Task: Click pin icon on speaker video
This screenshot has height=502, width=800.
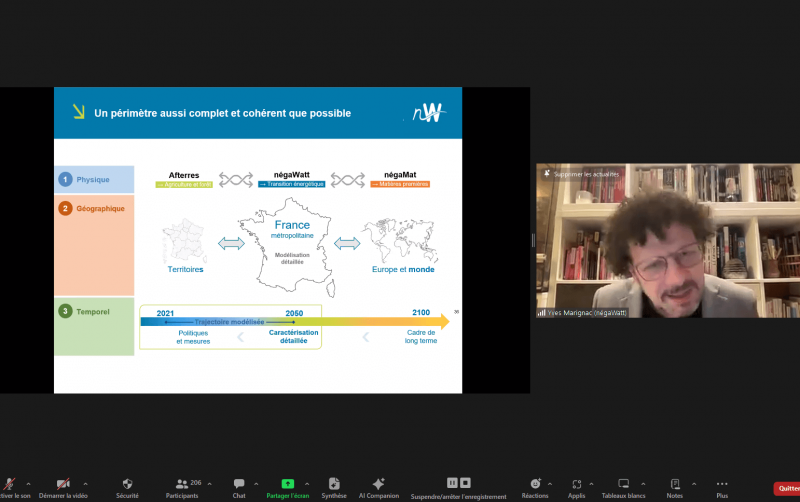Action: [546, 174]
